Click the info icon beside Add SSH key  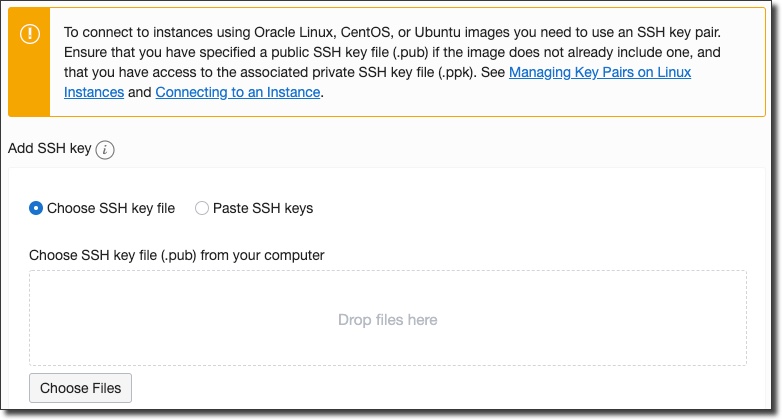pyautogui.click(x=106, y=149)
